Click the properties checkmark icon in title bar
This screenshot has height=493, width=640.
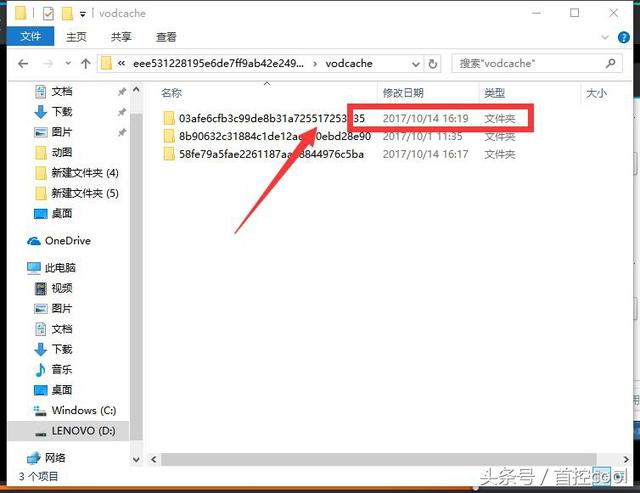click(49, 13)
